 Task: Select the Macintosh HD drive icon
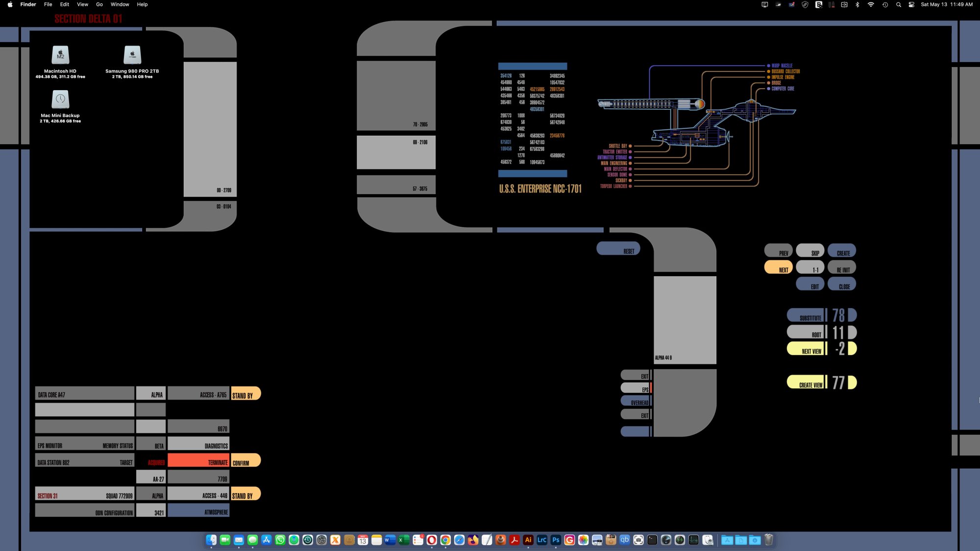pyautogui.click(x=60, y=55)
